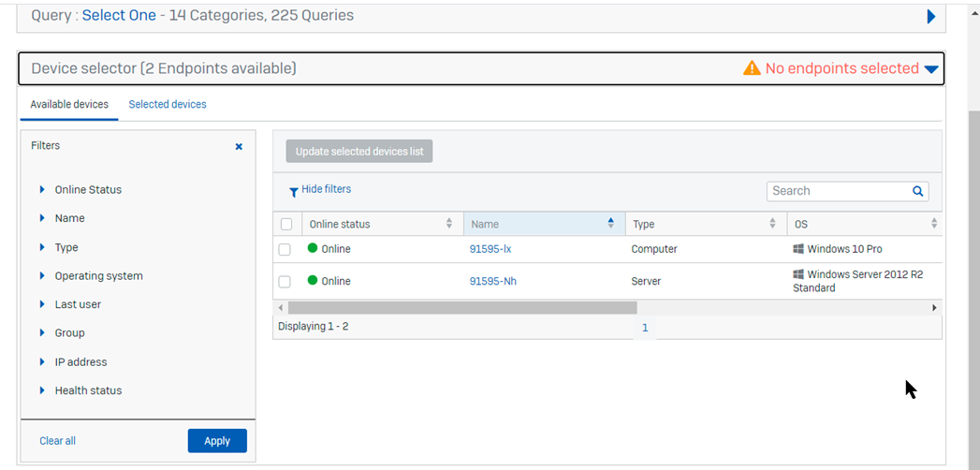Viewport: 980px width, 470px height.
Task: Click the search magnifier icon
Action: click(x=917, y=191)
